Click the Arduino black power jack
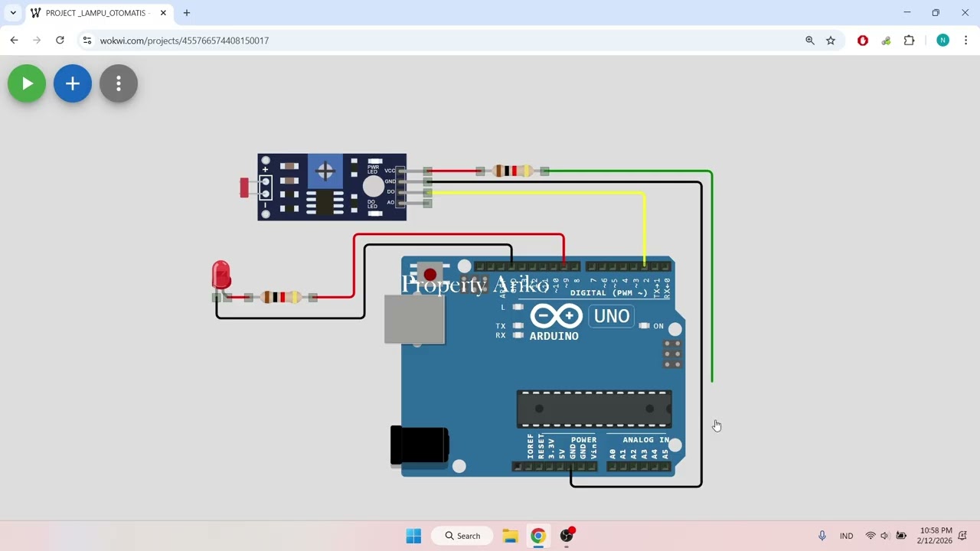This screenshot has width=980, height=551. pyautogui.click(x=419, y=445)
